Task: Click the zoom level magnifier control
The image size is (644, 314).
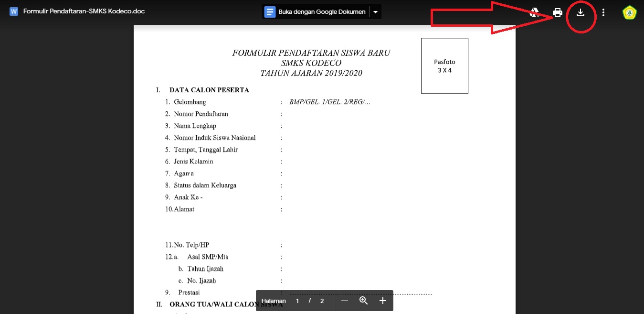Action: click(x=363, y=301)
